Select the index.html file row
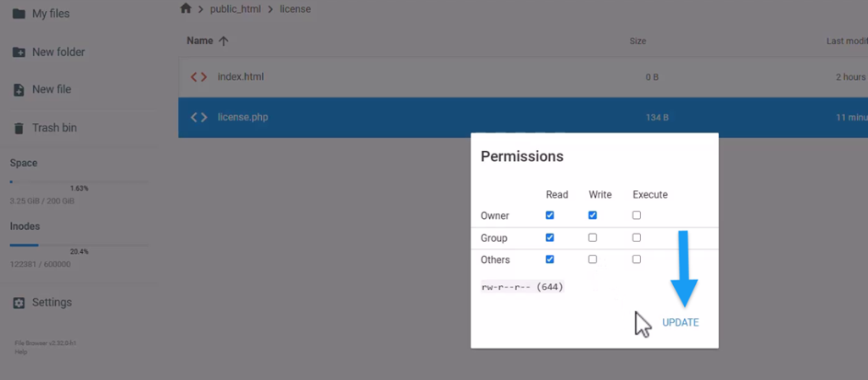Image resolution: width=868 pixels, height=380 pixels. pyautogui.click(x=523, y=77)
